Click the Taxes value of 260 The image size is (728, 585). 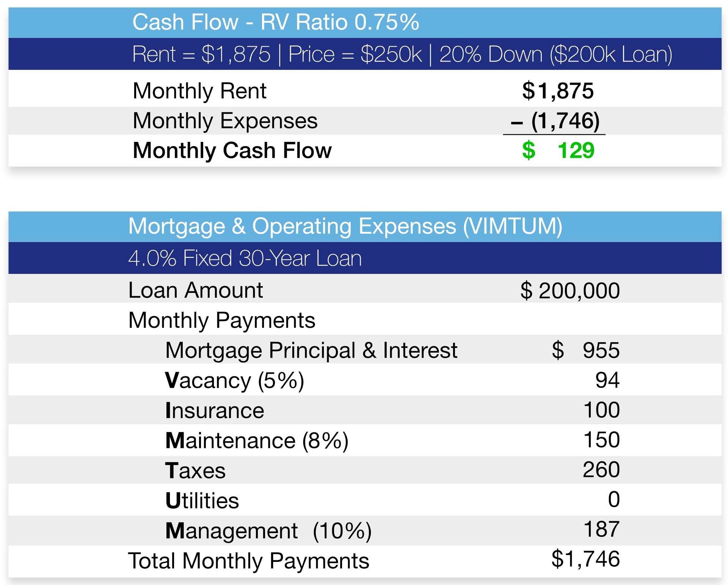[x=601, y=470]
